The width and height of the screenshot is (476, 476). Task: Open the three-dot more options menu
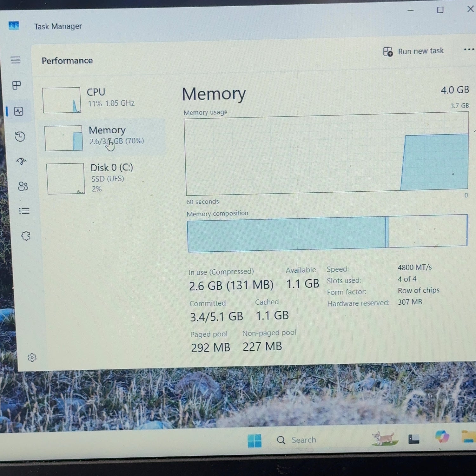(469, 50)
